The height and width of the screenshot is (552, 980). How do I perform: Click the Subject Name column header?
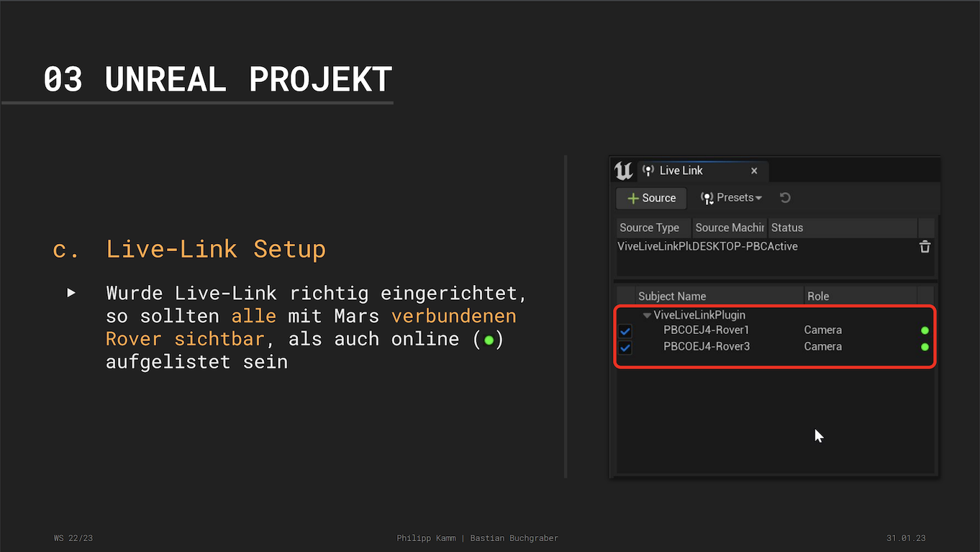[x=671, y=297]
